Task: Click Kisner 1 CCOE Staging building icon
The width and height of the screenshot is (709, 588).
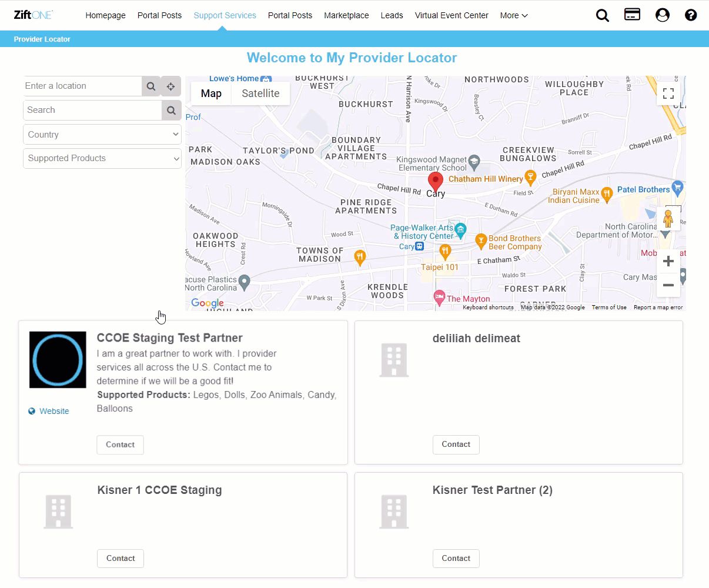Action: [58, 512]
